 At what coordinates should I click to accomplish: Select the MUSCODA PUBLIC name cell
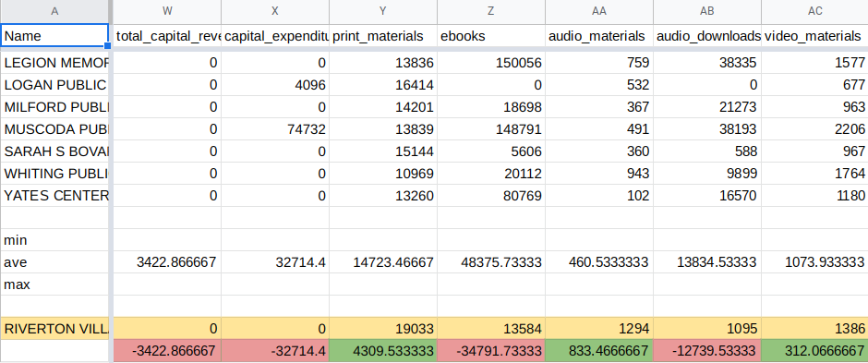pyautogui.click(x=54, y=129)
